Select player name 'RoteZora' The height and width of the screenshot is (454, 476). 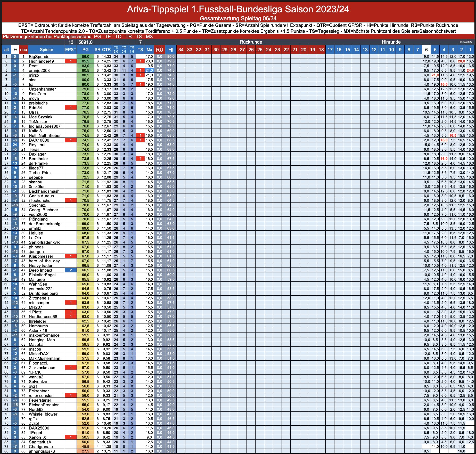[x=37, y=94]
